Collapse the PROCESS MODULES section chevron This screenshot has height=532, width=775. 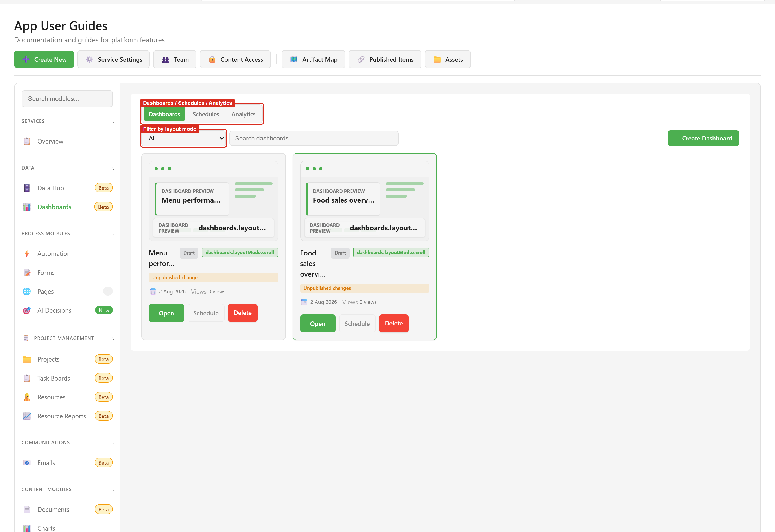(x=113, y=234)
